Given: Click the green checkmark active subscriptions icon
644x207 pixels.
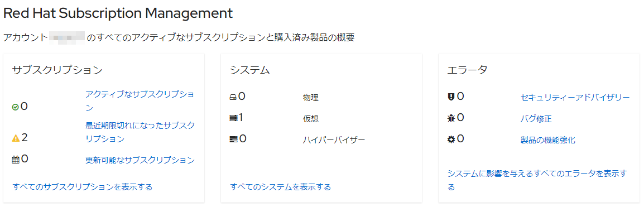Looking at the screenshot, I should (x=16, y=107).
